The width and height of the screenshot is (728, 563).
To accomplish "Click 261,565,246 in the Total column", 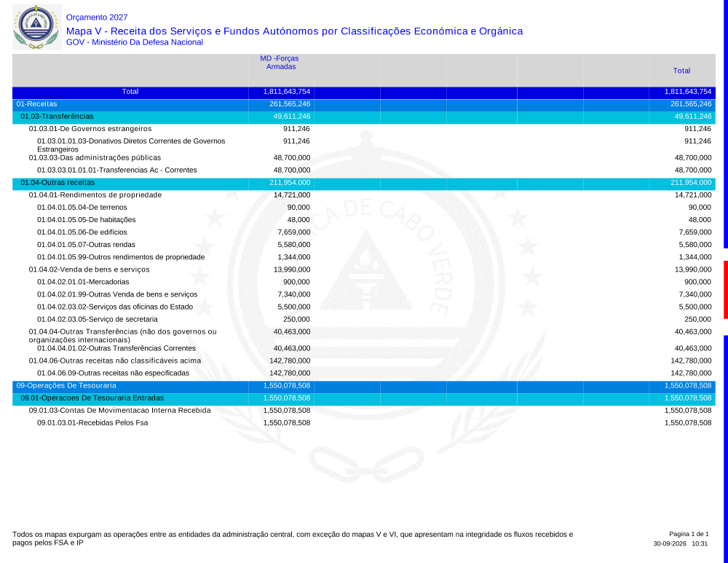I will [x=691, y=104].
